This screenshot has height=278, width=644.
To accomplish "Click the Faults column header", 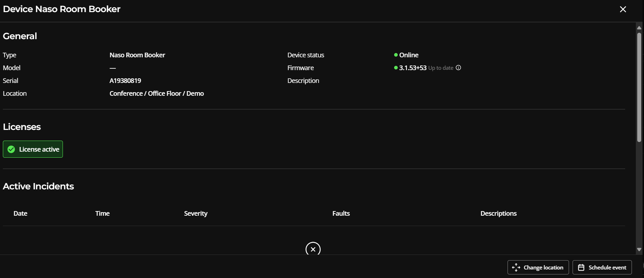I will coord(341,213).
